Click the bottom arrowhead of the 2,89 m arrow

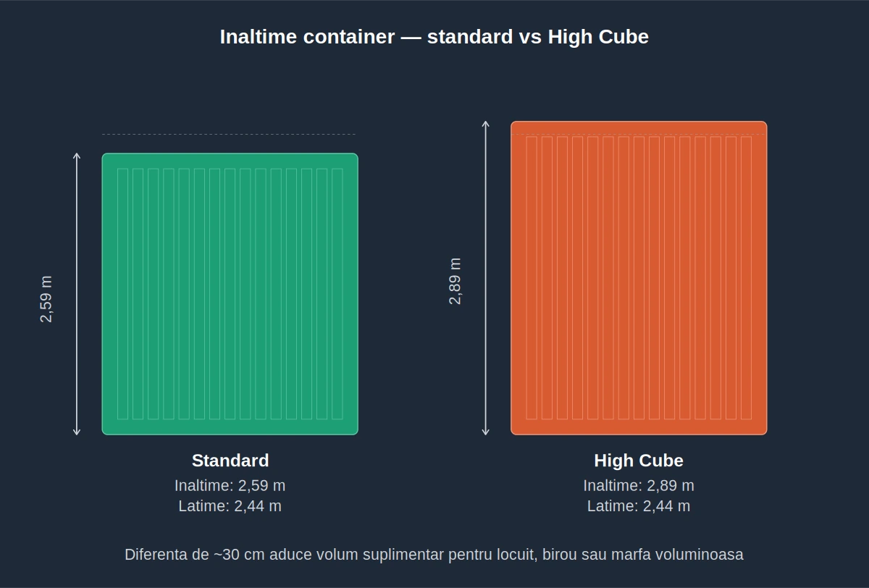pos(486,432)
